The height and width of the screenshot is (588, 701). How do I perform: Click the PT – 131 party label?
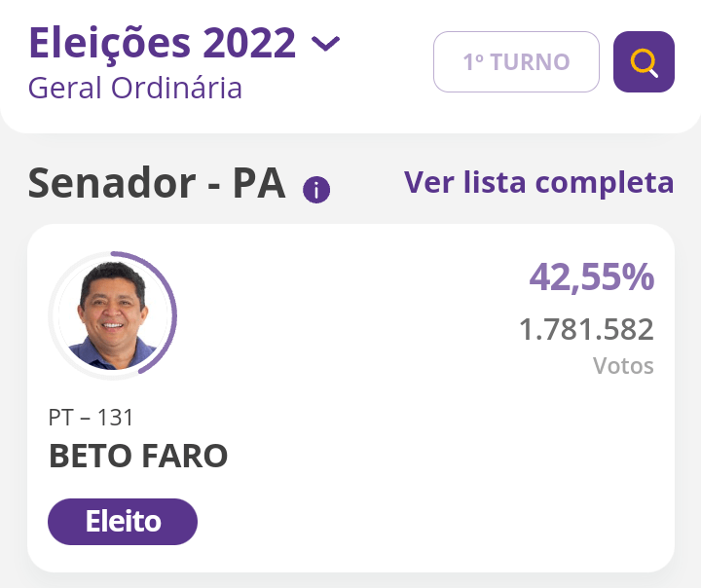tap(92, 418)
